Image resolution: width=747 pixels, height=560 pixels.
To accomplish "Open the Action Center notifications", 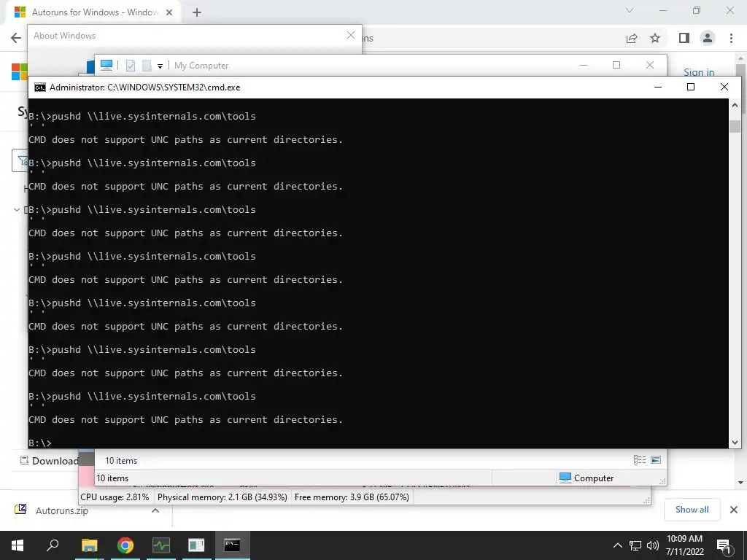I will click(x=724, y=545).
